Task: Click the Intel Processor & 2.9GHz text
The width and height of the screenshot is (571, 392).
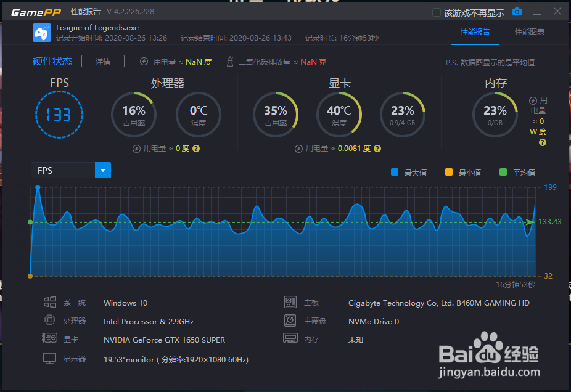Action: click(x=149, y=321)
